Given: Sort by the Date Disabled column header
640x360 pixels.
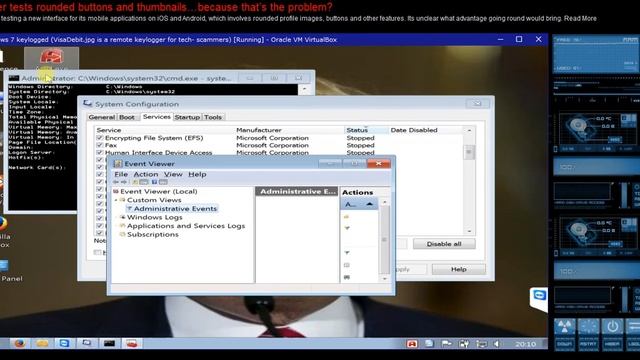Looking at the screenshot, I should tap(425, 130).
